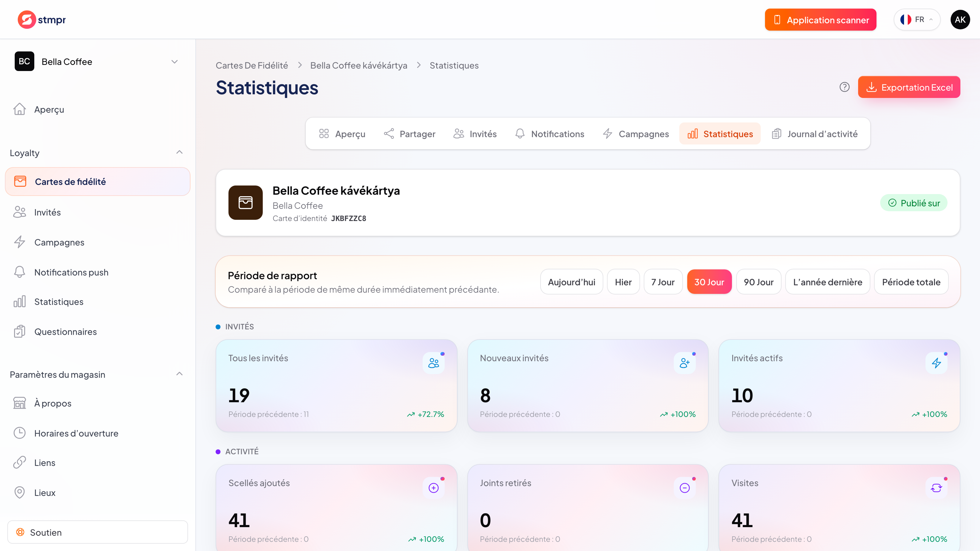Click the French flag icon
Screen dimensions: 980x551
click(x=906, y=19)
